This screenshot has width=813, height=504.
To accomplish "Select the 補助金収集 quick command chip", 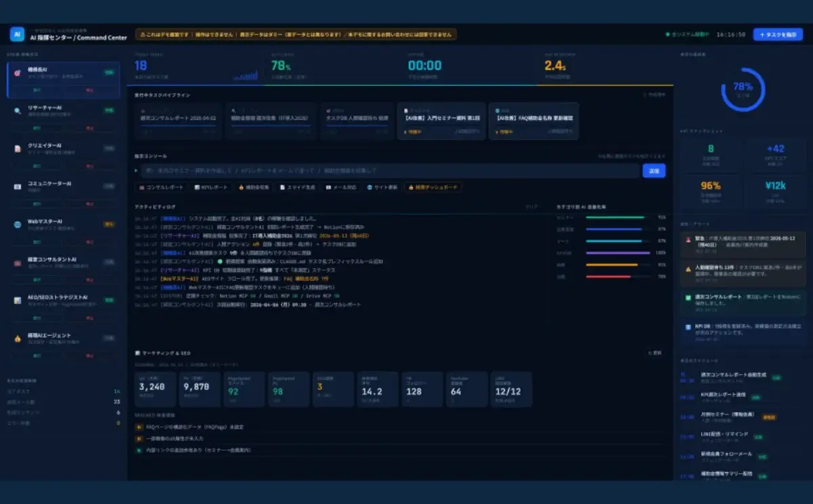I will click(x=254, y=187).
